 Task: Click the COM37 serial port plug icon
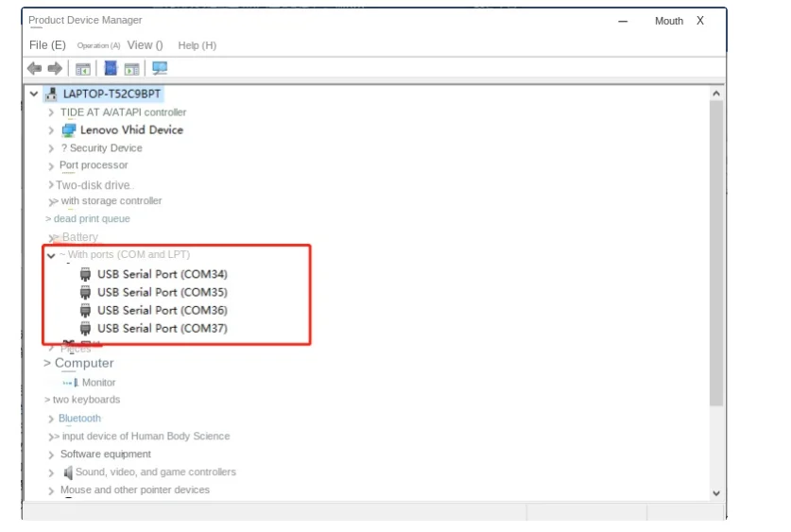point(85,329)
